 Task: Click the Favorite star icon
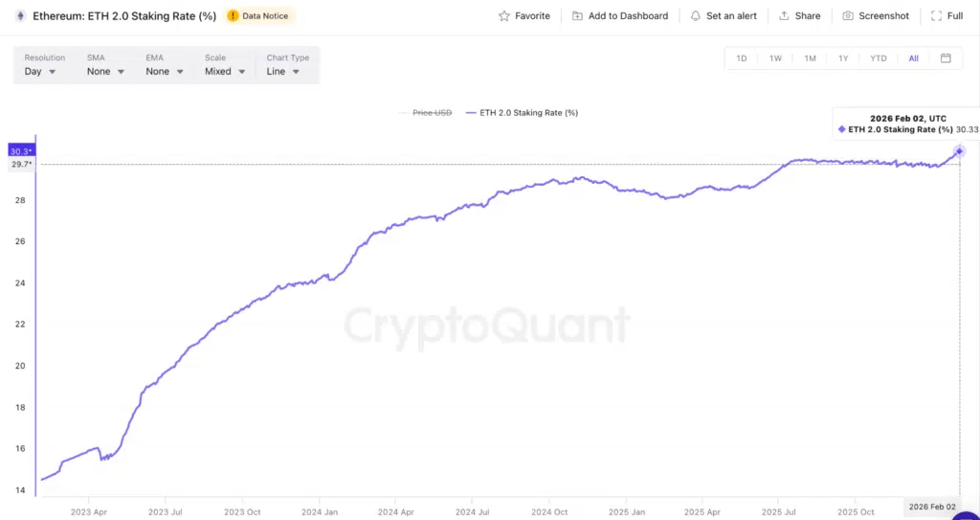tap(504, 16)
